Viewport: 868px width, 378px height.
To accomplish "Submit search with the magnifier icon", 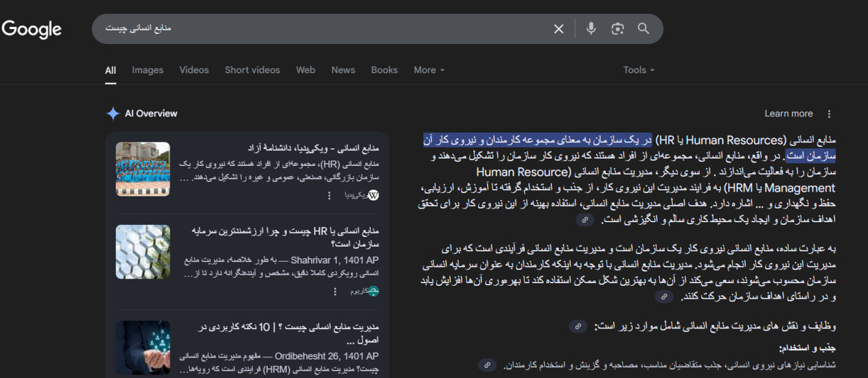I will (x=644, y=28).
